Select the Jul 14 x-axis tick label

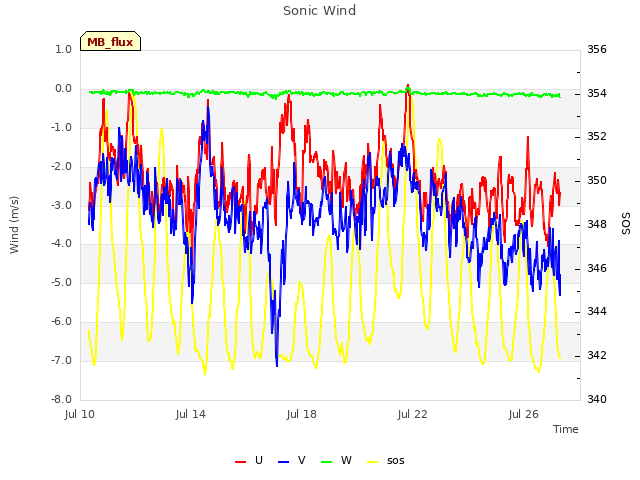tap(191, 414)
